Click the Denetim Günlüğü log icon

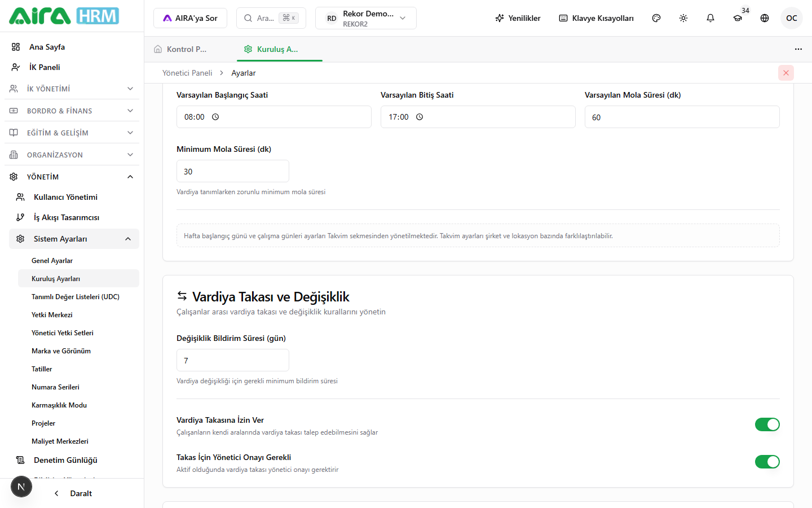[x=20, y=460]
